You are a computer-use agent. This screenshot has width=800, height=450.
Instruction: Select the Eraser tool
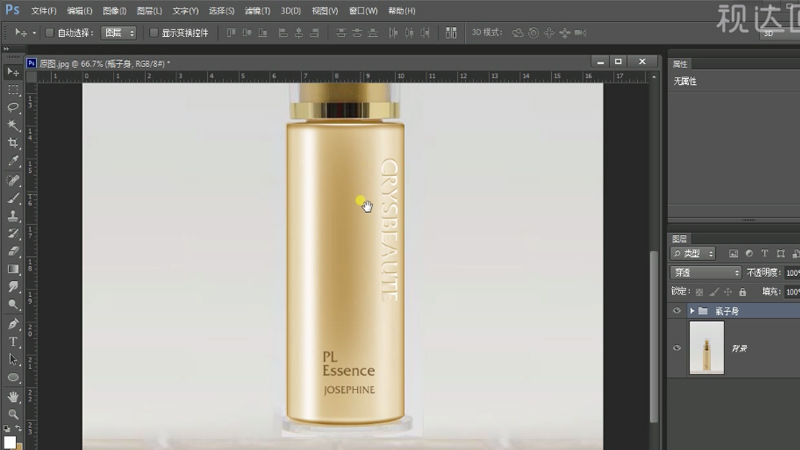[13, 252]
